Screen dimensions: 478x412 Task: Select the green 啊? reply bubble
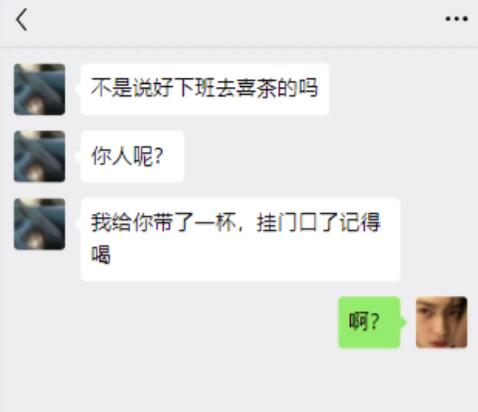[369, 322]
